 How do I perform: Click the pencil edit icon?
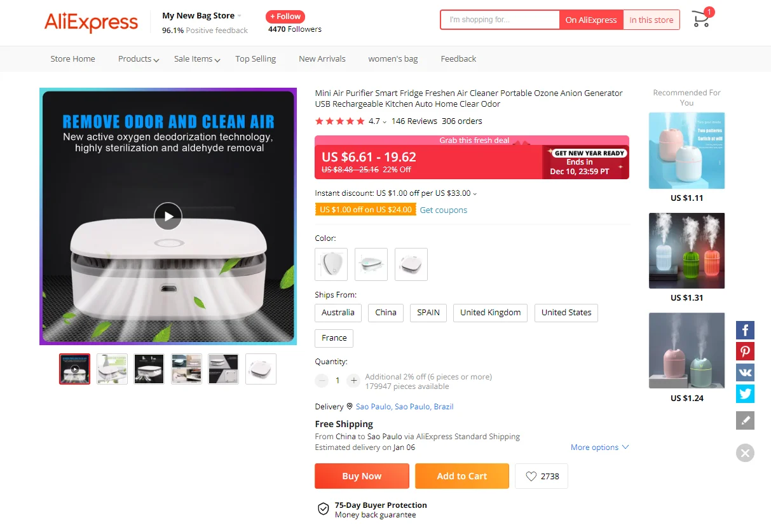coord(745,420)
